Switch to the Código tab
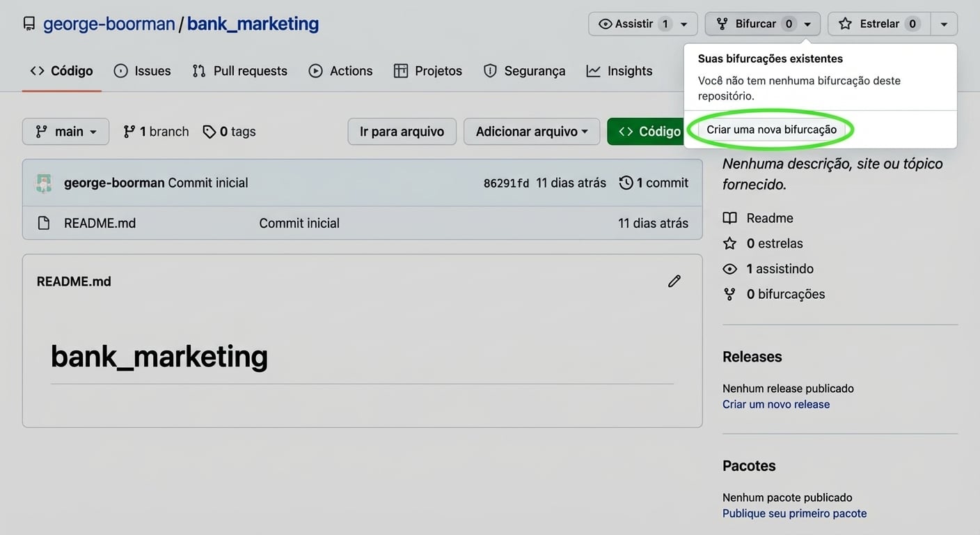 [62, 71]
